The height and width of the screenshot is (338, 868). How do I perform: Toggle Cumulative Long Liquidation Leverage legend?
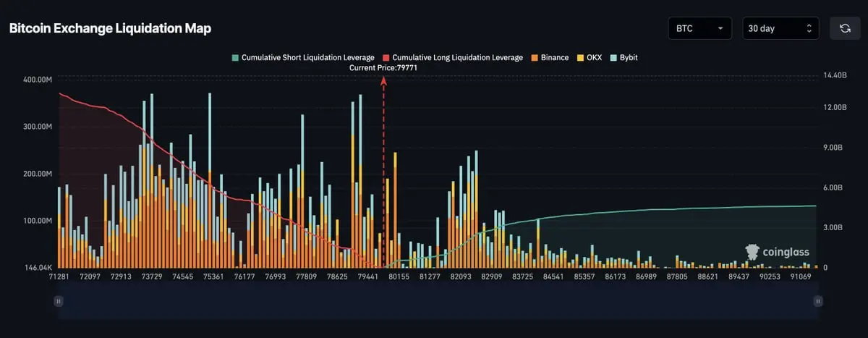click(x=453, y=57)
